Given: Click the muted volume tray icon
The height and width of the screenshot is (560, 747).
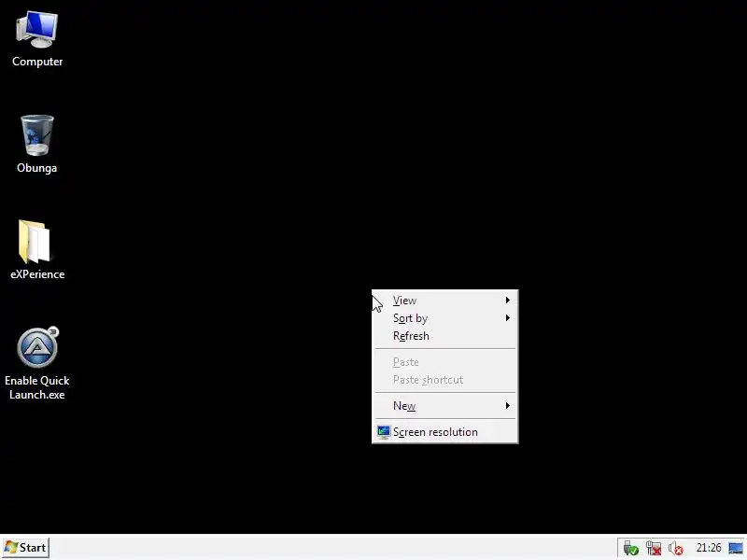Looking at the screenshot, I should click(675, 548).
